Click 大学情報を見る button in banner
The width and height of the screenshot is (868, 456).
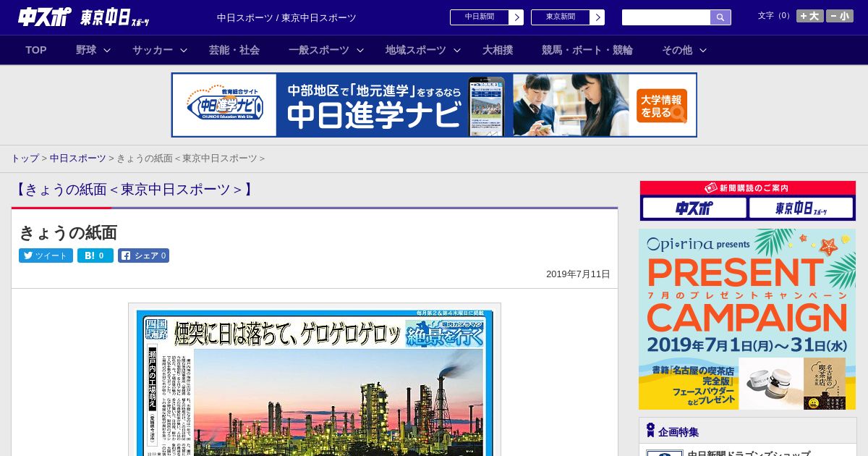coord(662,106)
